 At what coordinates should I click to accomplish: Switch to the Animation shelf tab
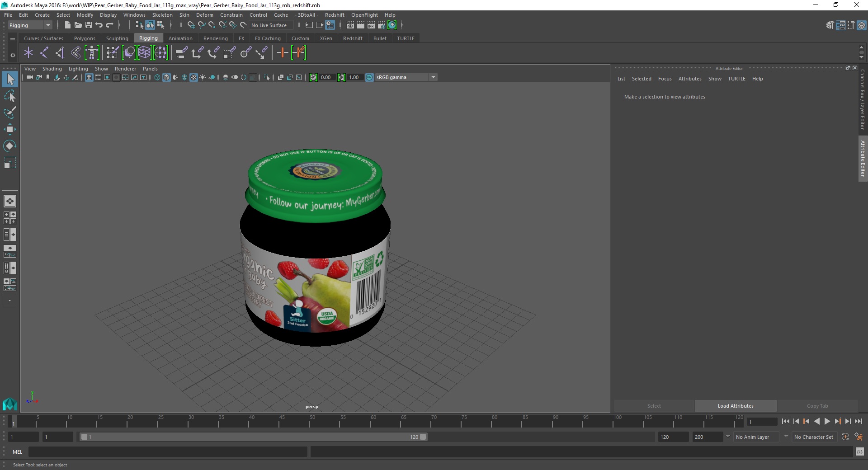[180, 38]
